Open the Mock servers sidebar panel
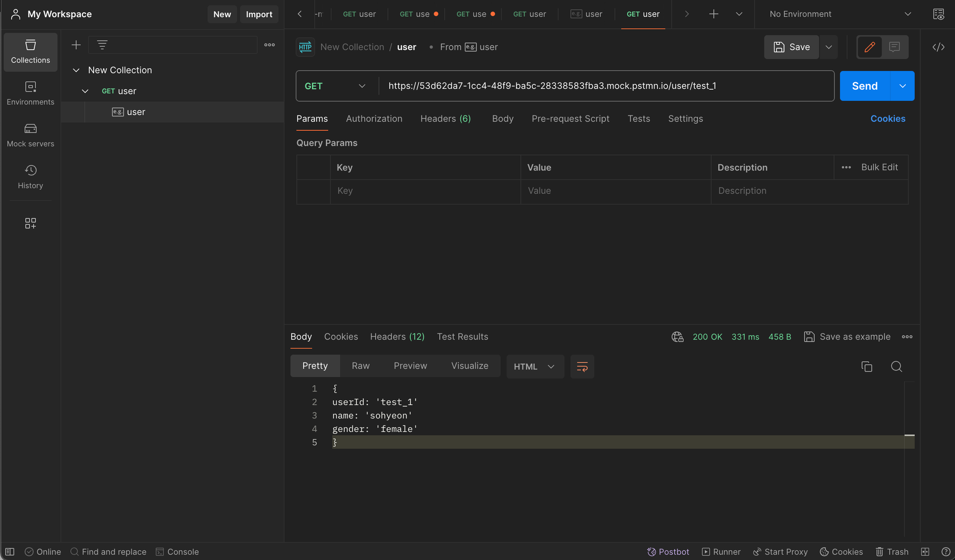Screen dimensions: 955x560 click(x=30, y=135)
